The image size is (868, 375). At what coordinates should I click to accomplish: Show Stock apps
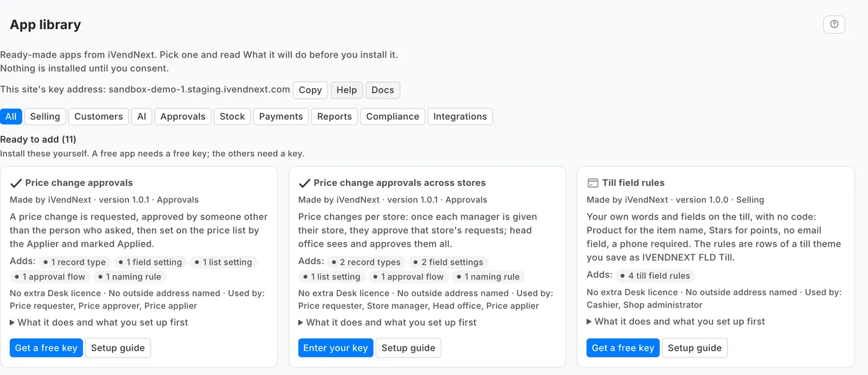(x=232, y=117)
